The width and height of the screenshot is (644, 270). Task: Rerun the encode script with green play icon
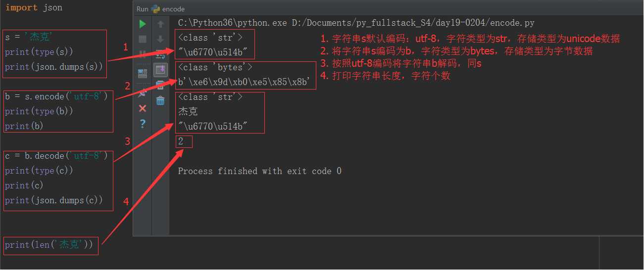[143, 24]
